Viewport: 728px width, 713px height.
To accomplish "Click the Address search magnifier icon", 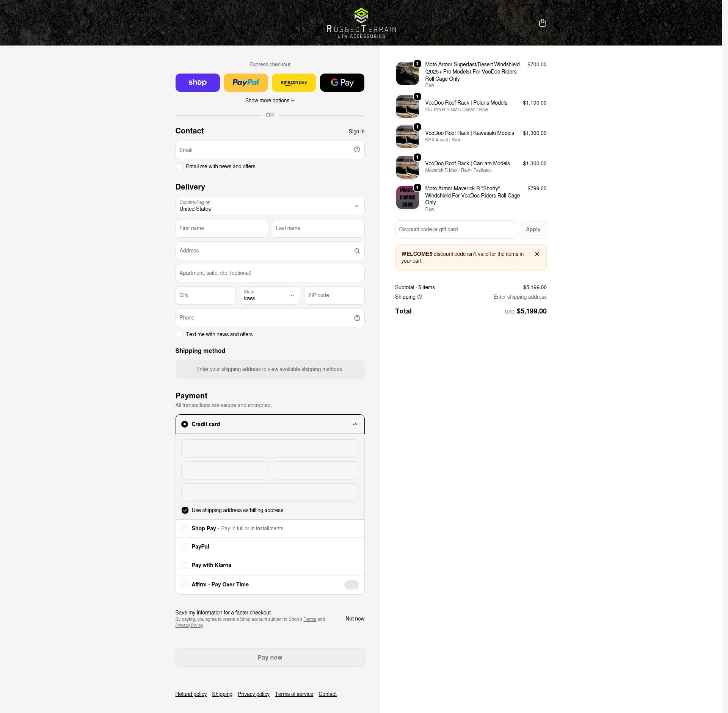I will [357, 251].
